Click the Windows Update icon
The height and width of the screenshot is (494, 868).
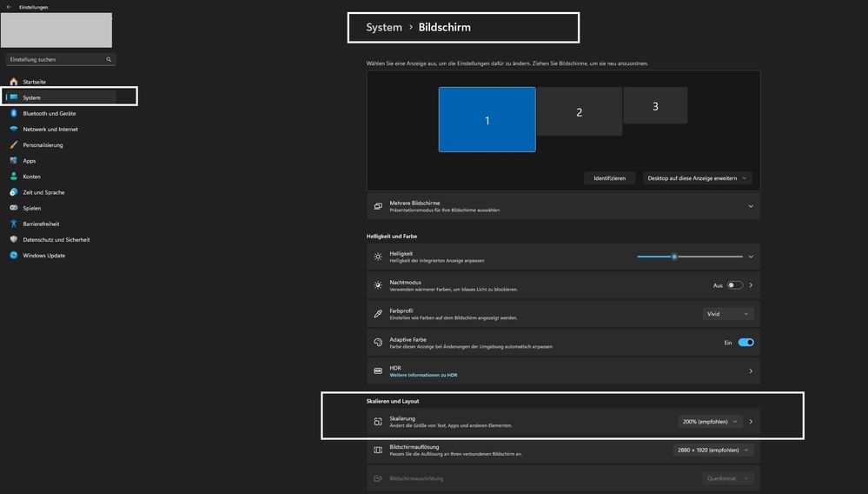coord(14,256)
